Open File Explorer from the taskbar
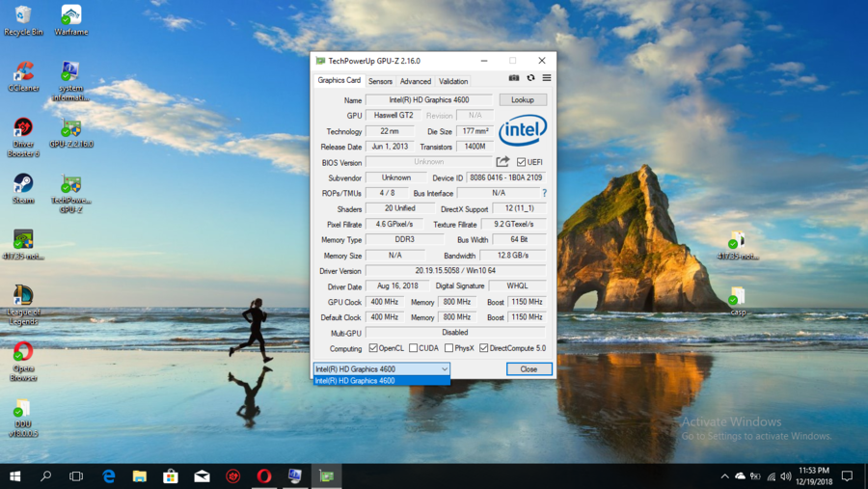The image size is (868, 489). 140,475
